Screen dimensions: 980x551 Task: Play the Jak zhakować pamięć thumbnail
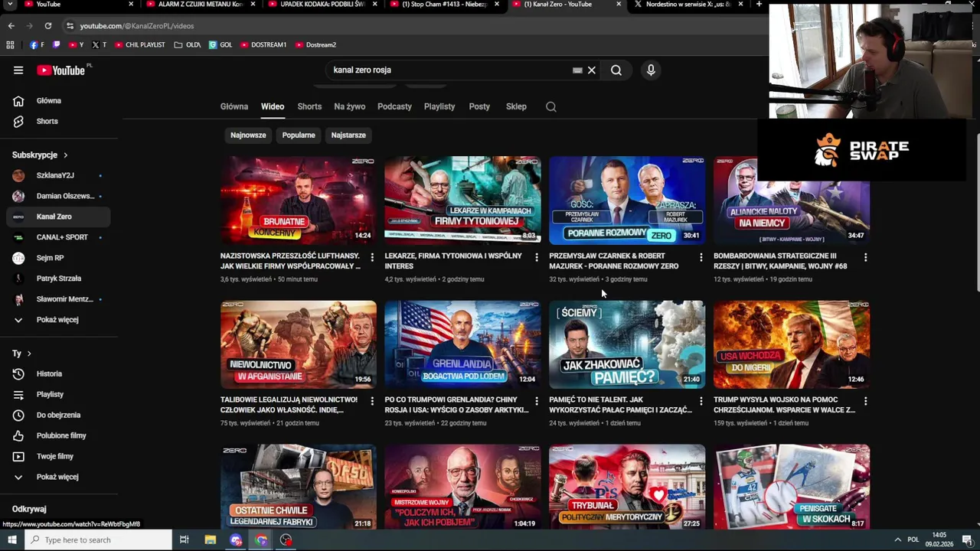[627, 344]
